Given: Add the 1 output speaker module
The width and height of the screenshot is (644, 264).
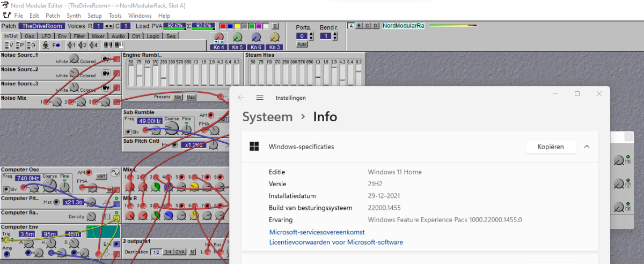Looking at the screenshot, I should 71,45.
